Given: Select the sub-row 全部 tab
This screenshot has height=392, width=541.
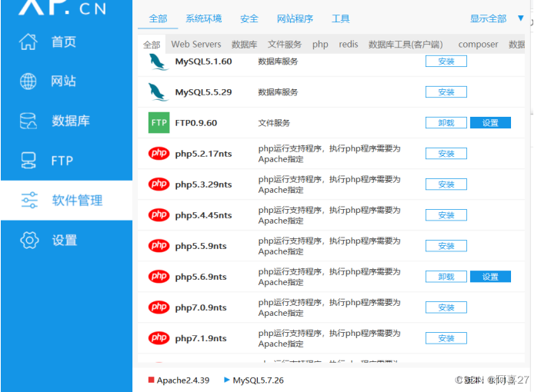Looking at the screenshot, I should (x=152, y=45).
